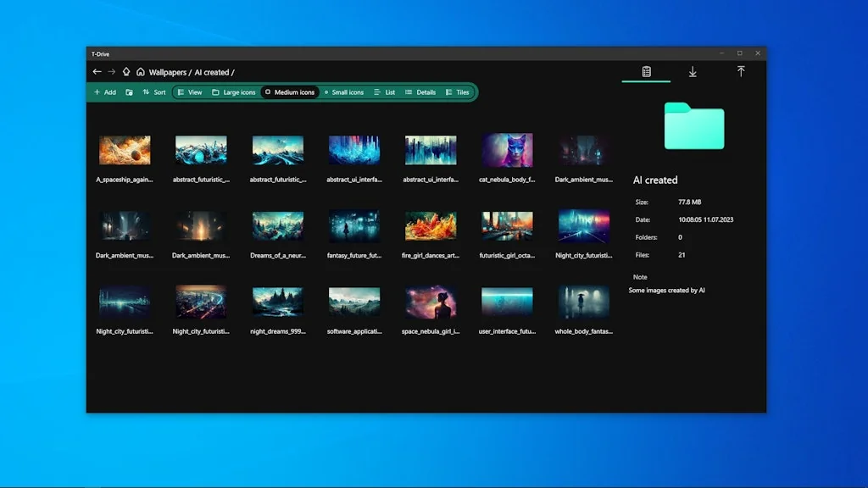Select the Properties panel icon above the folder preview

tap(646, 72)
